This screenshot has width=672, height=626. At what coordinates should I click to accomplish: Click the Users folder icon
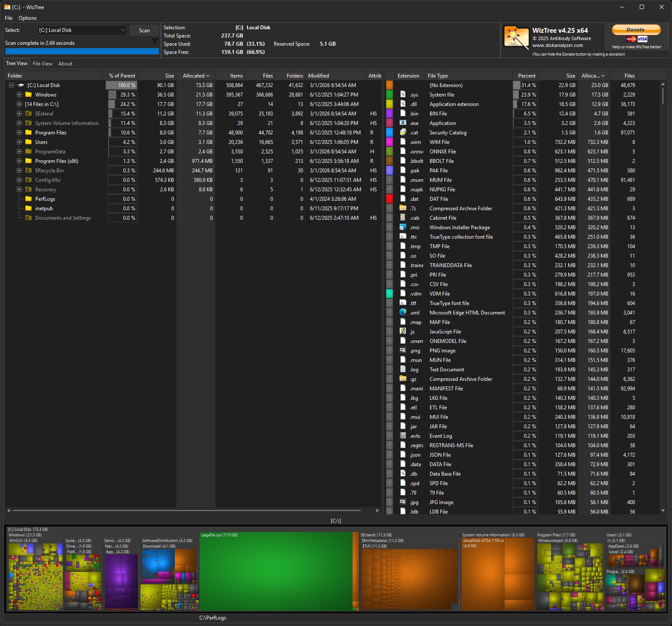tap(29, 142)
